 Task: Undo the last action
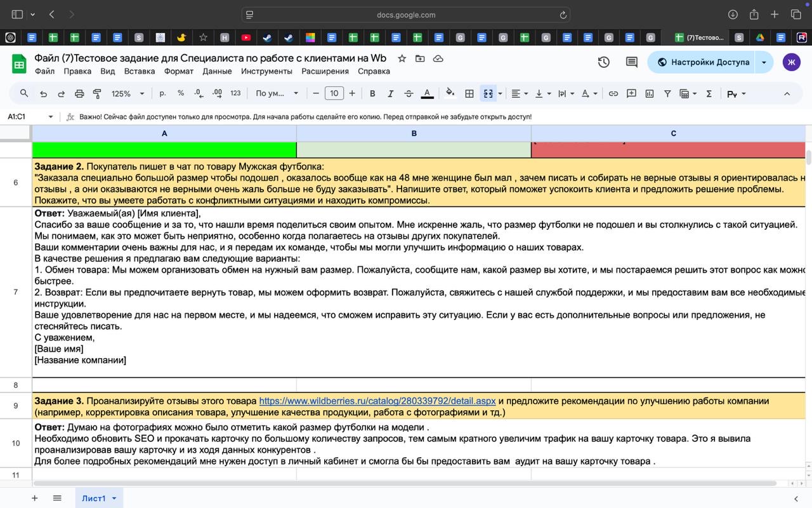pos(43,93)
